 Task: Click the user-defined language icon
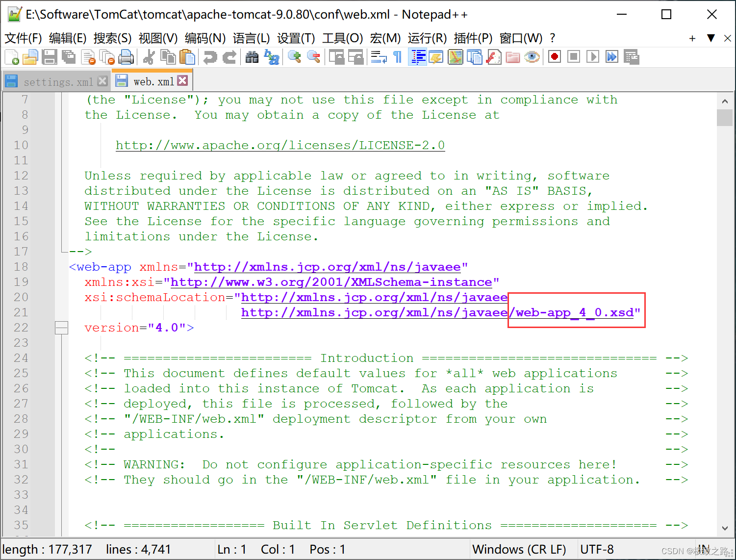coord(436,57)
